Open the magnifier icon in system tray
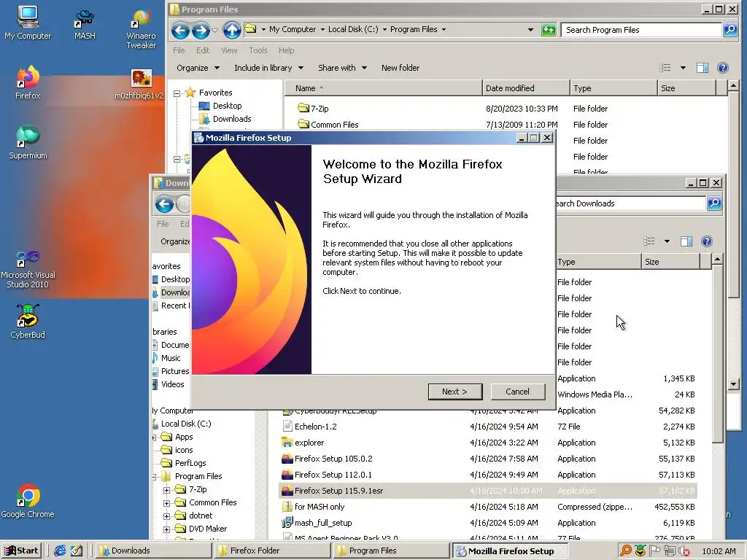This screenshot has width=747, height=560. coord(625,551)
